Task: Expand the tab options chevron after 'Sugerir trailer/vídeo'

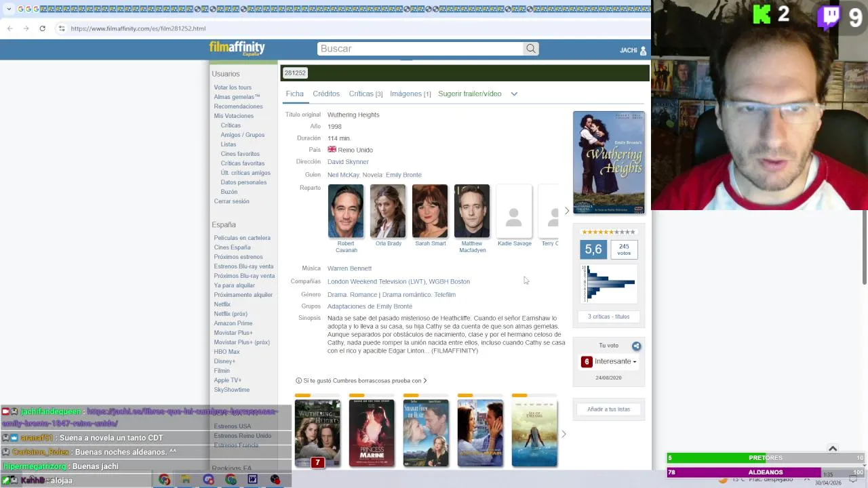Action: click(514, 94)
